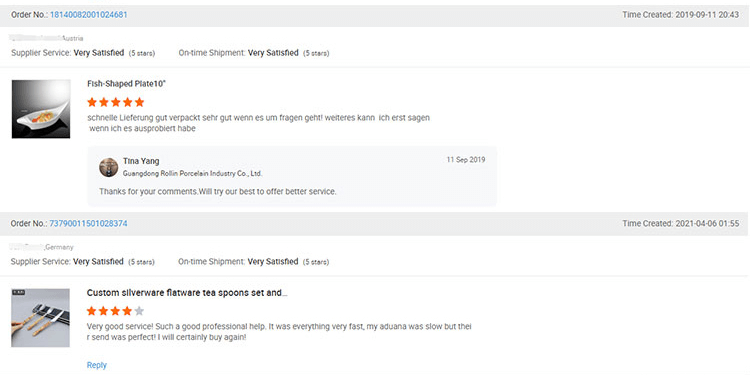Click the Fish-Shaped Plate10" product title
The width and height of the screenshot is (750, 375).
tap(126, 84)
